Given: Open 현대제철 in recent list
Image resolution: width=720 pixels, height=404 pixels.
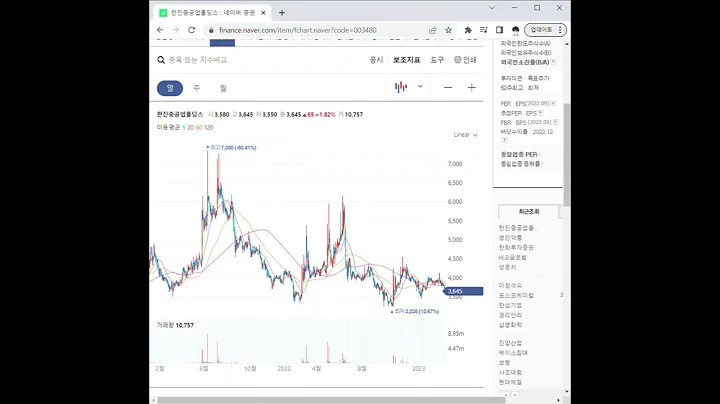Looking at the screenshot, I should click(511, 382).
